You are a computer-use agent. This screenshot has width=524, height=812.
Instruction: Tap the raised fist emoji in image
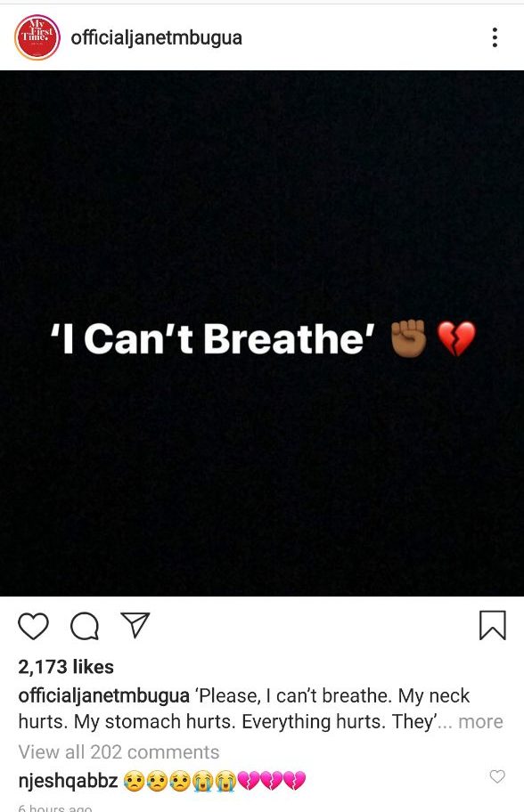(x=408, y=338)
